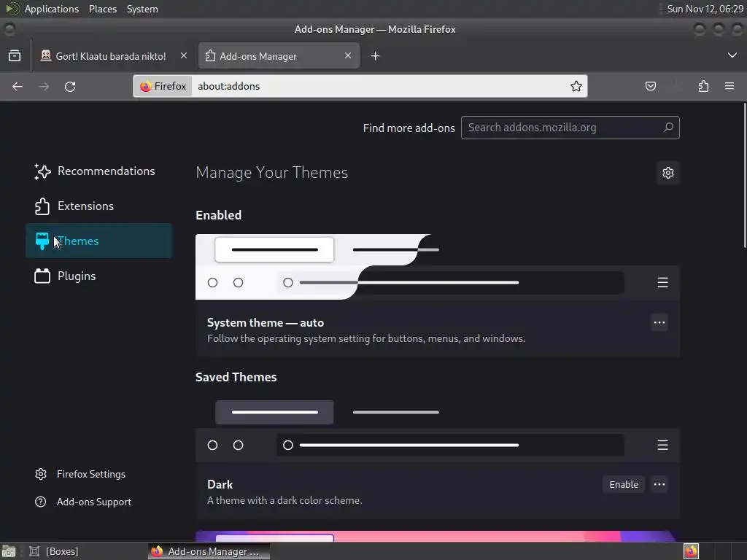
Task: Open more options for System theme — auto
Action: click(x=659, y=322)
